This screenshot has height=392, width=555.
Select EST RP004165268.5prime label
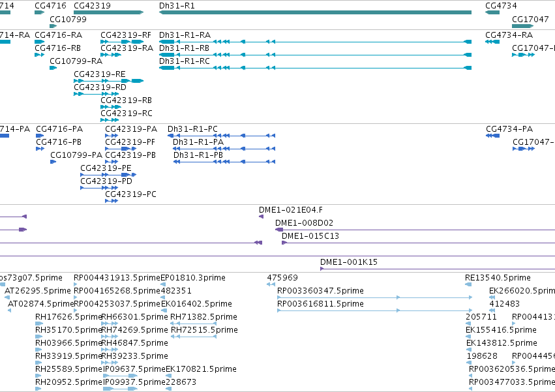click(117, 291)
